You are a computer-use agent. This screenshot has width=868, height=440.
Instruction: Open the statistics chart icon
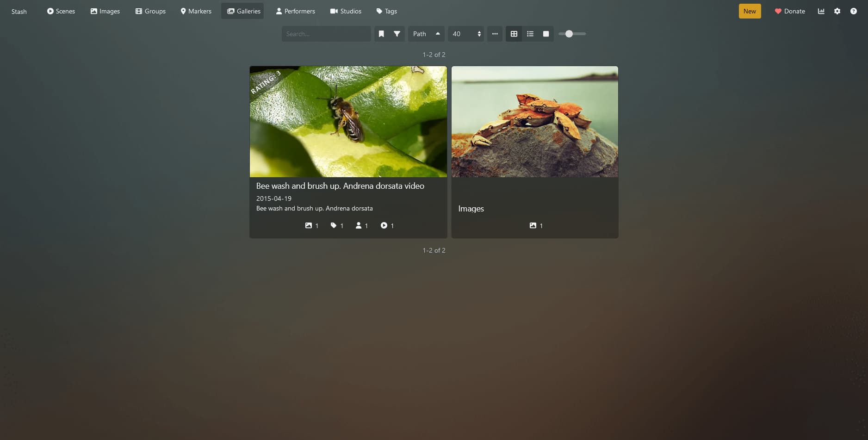(x=821, y=11)
